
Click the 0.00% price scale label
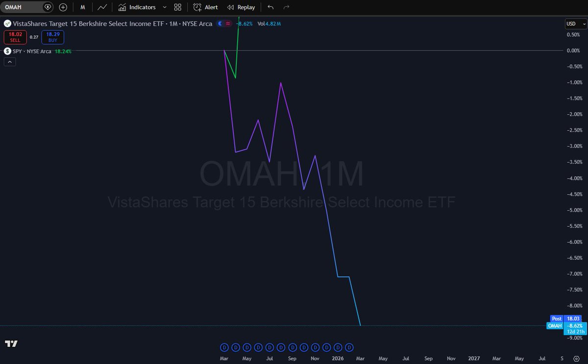[x=573, y=50]
